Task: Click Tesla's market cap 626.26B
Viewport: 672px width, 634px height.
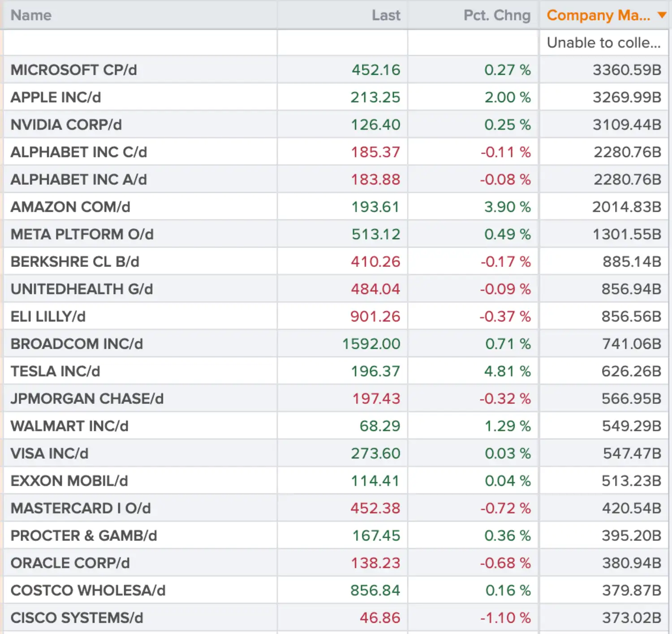Action: coord(632,371)
